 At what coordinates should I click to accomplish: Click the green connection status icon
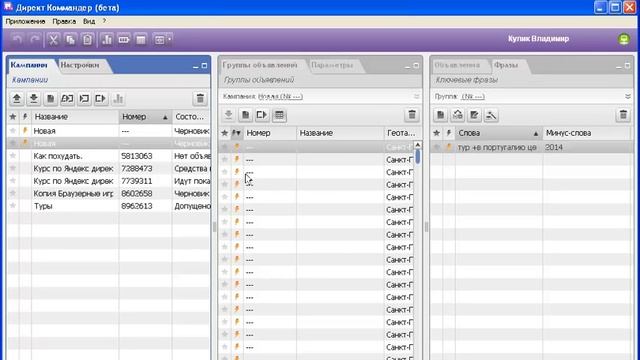click(x=624, y=39)
